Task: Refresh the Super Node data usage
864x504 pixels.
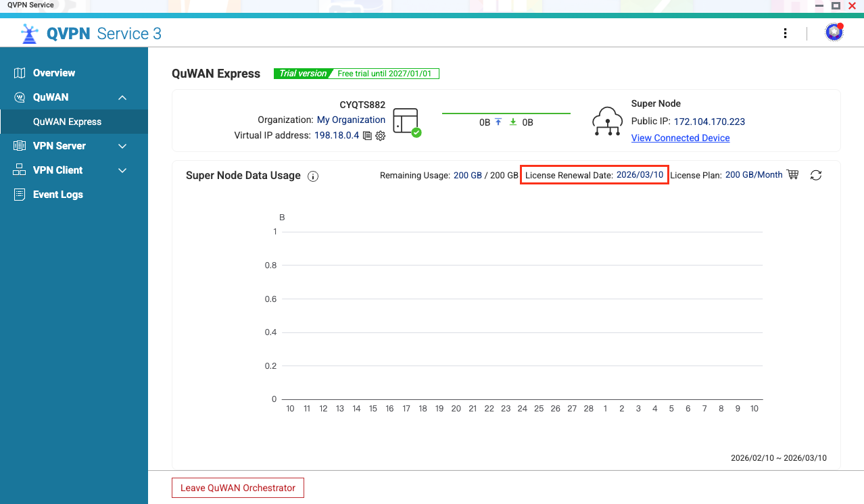Action: (x=816, y=176)
